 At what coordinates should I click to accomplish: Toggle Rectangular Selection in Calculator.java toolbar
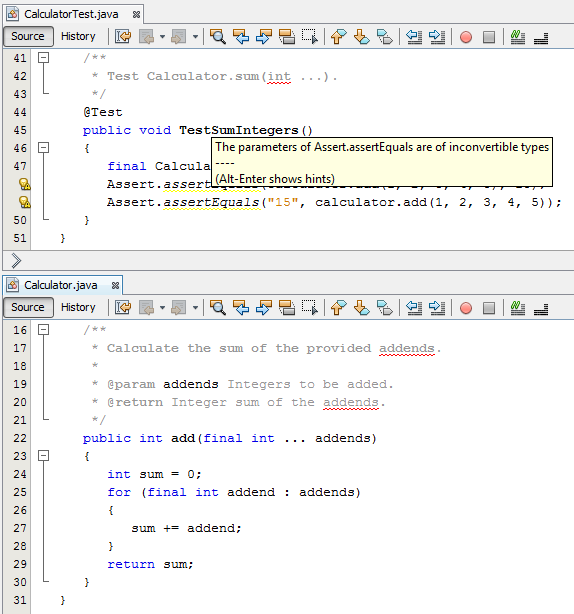pos(310,308)
